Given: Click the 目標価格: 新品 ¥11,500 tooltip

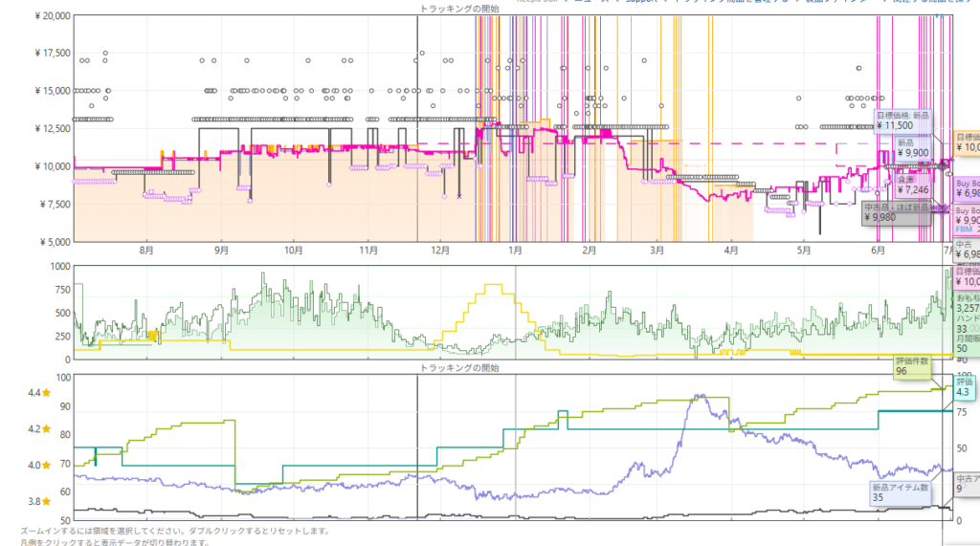Looking at the screenshot, I should pyautogui.click(x=903, y=120).
